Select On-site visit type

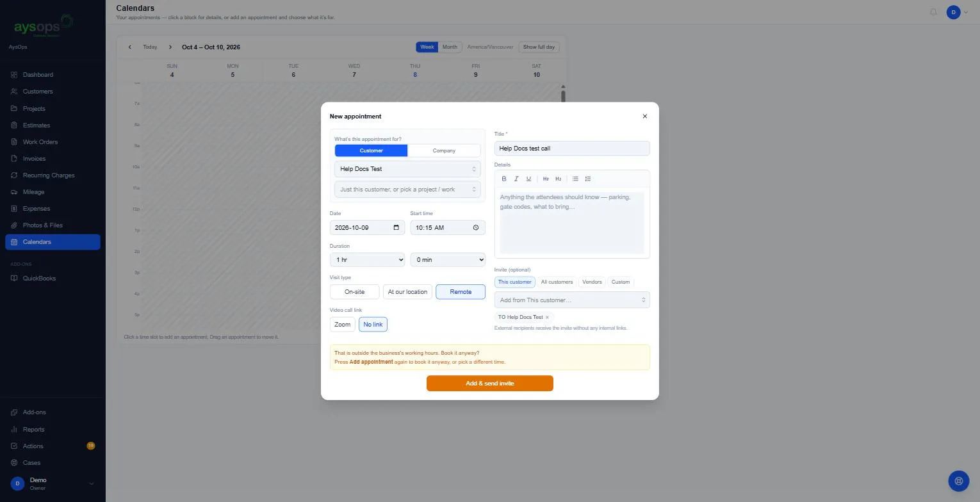click(x=354, y=292)
